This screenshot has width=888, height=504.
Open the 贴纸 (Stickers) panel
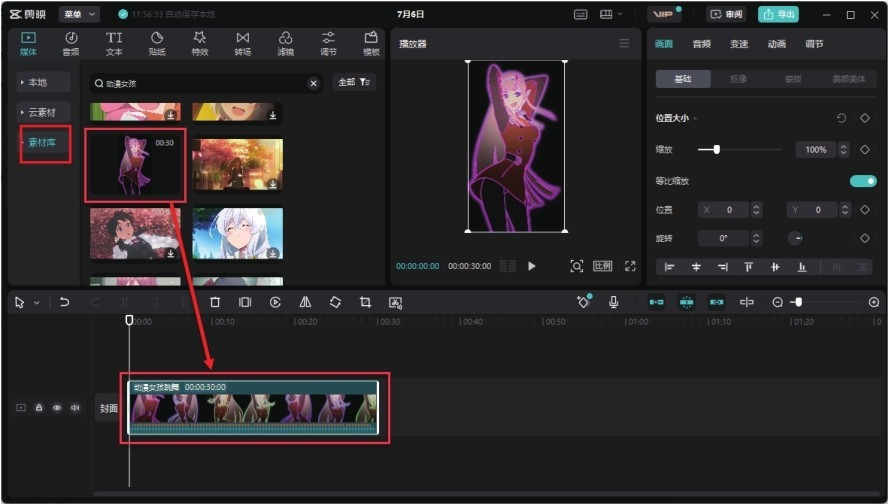[157, 44]
